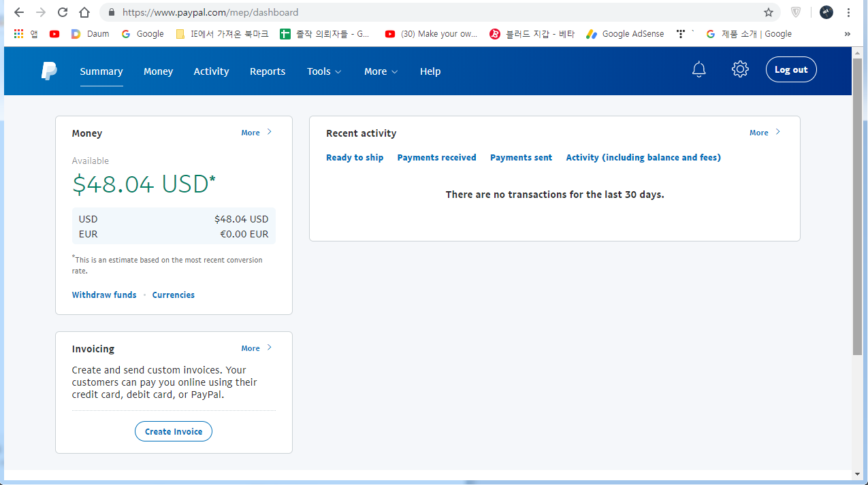The image size is (868, 485).
Task: Open the Google bookmark
Action: point(142,34)
